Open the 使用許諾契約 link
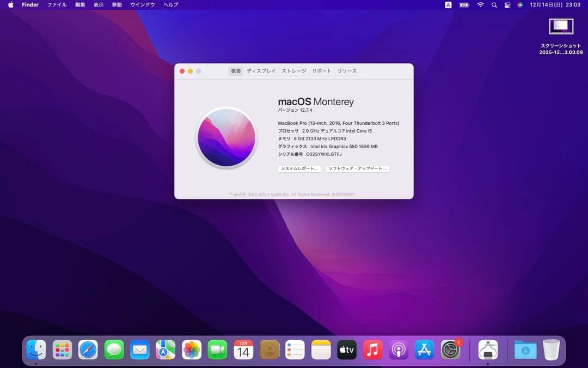Image resolution: width=588 pixels, height=368 pixels. [345, 194]
